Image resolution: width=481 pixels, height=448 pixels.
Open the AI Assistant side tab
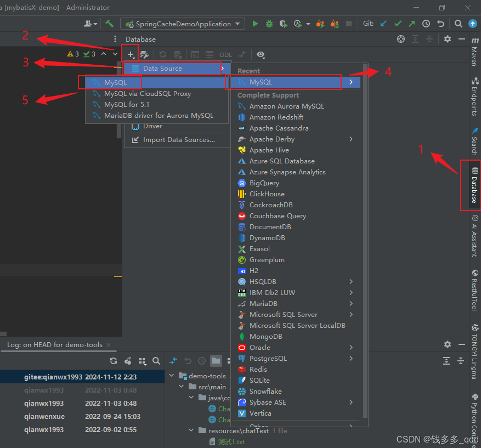[x=475, y=236]
